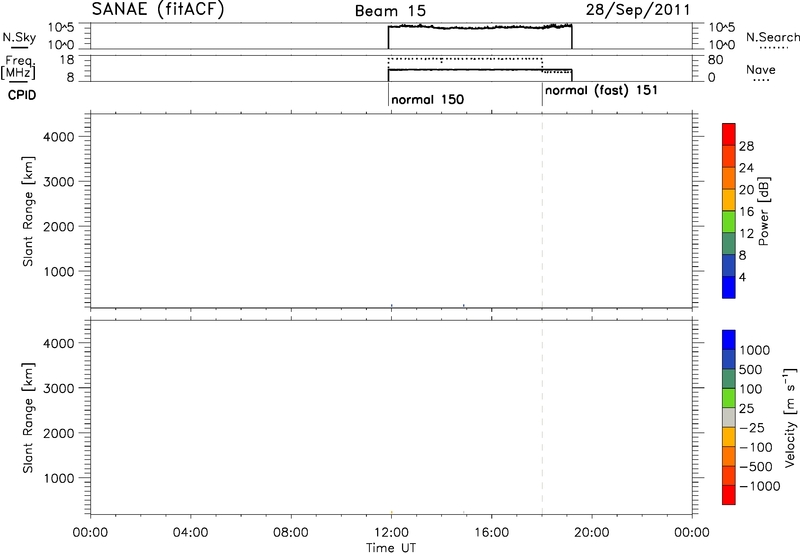Image resolution: width=800 pixels, height=554 pixels.
Task: Click the Velocity [m s⁻¹] colorbar label
Action: pos(790,417)
